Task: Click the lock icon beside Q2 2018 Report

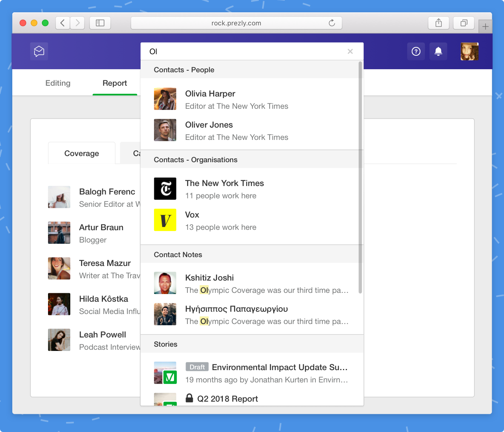Action: pyautogui.click(x=189, y=398)
